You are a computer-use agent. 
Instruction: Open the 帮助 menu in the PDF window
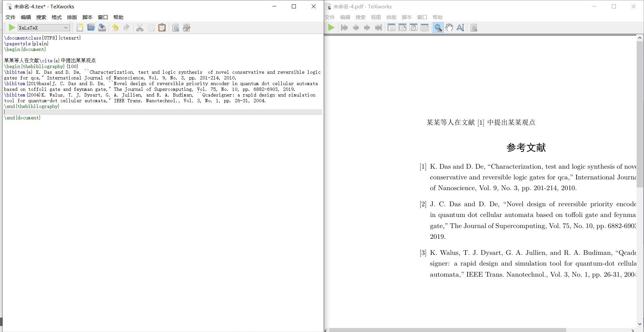[x=438, y=17]
